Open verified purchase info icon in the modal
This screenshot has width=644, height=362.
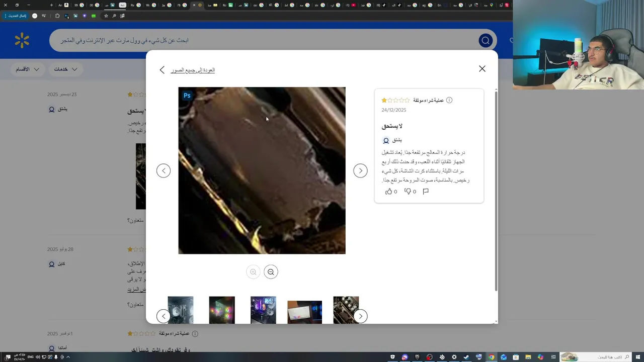coord(449,100)
